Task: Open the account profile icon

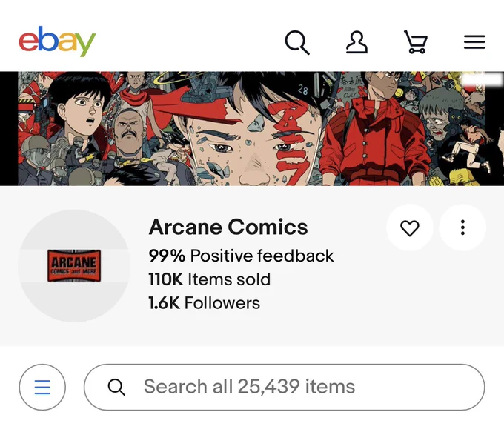Action: pos(357,42)
